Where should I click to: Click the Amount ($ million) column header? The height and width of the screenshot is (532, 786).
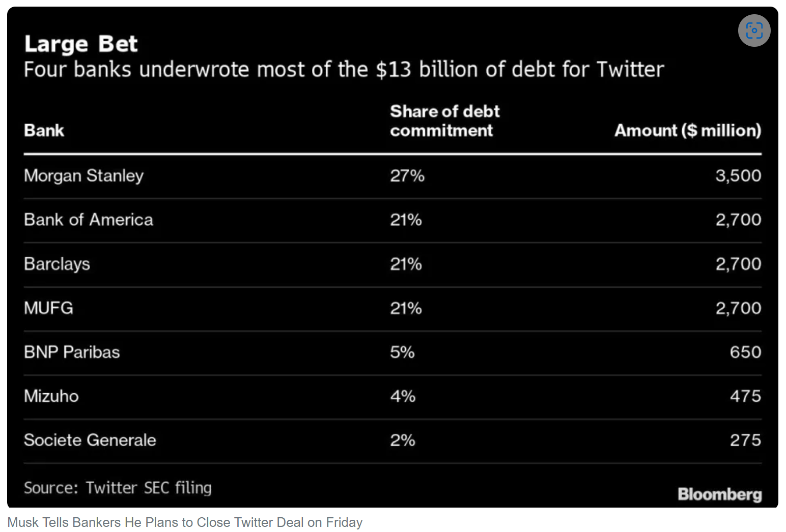point(688,131)
